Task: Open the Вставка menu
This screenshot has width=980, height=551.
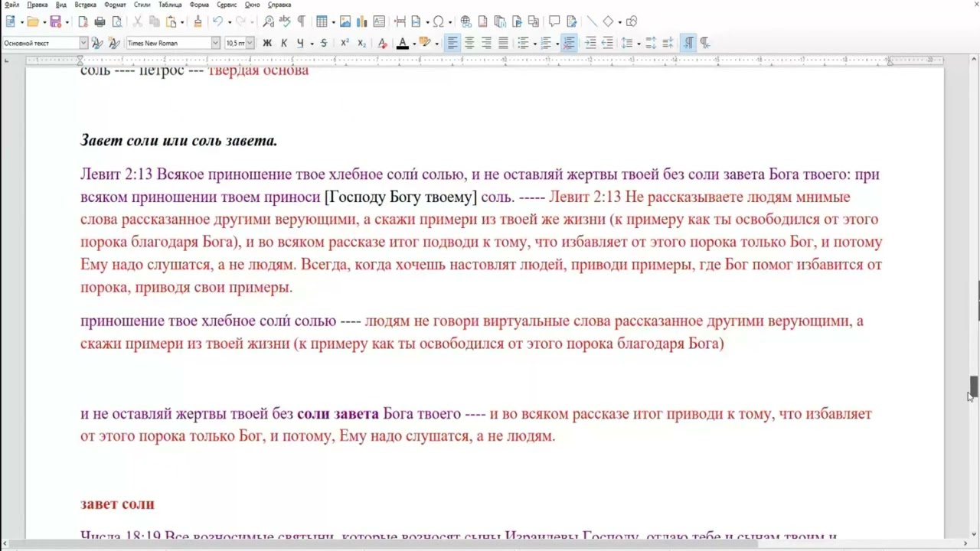Action: pos(85,5)
